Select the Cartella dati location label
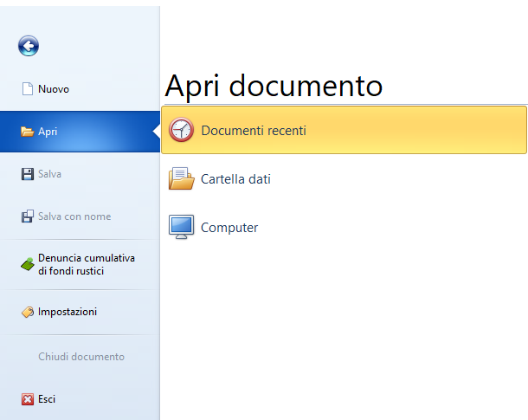Screen dimensions: 528x420 click(x=235, y=179)
